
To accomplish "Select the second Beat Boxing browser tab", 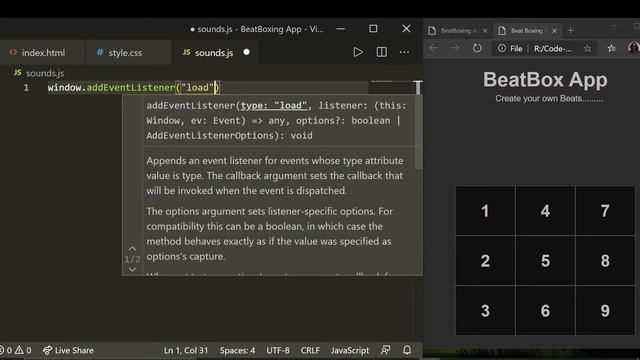I will pyautogui.click(x=527, y=31).
